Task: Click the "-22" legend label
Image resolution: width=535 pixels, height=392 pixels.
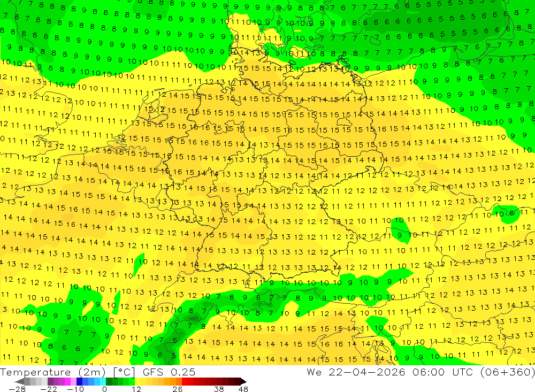Action: [x=49, y=389]
